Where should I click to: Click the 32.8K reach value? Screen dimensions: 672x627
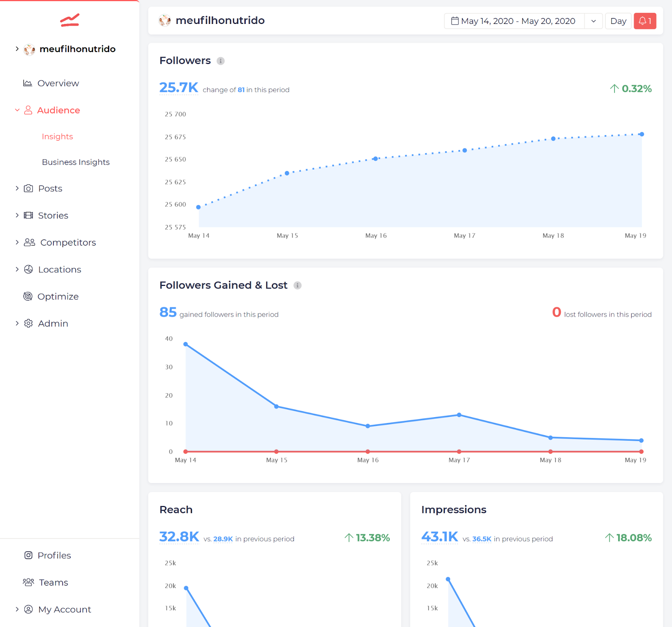(x=179, y=537)
